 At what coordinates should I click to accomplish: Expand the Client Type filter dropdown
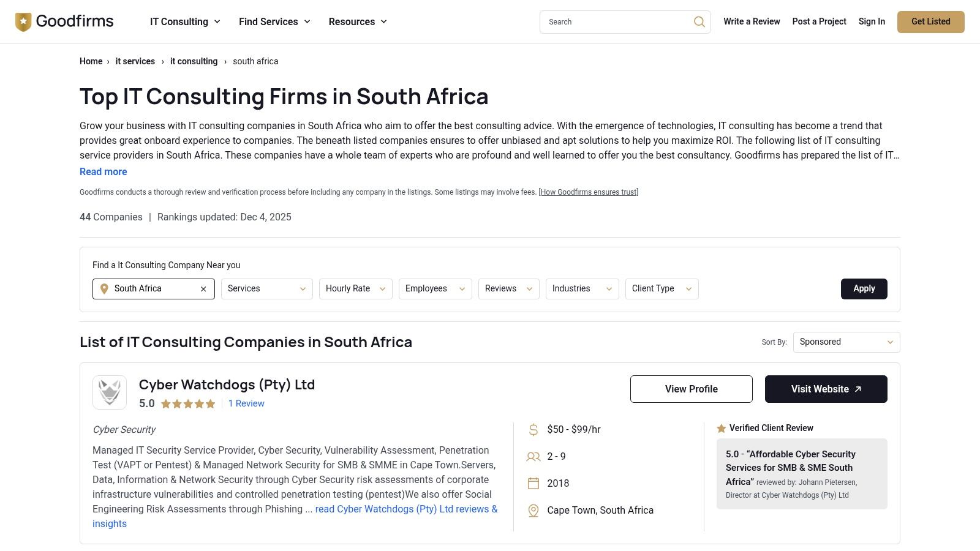[x=661, y=289]
